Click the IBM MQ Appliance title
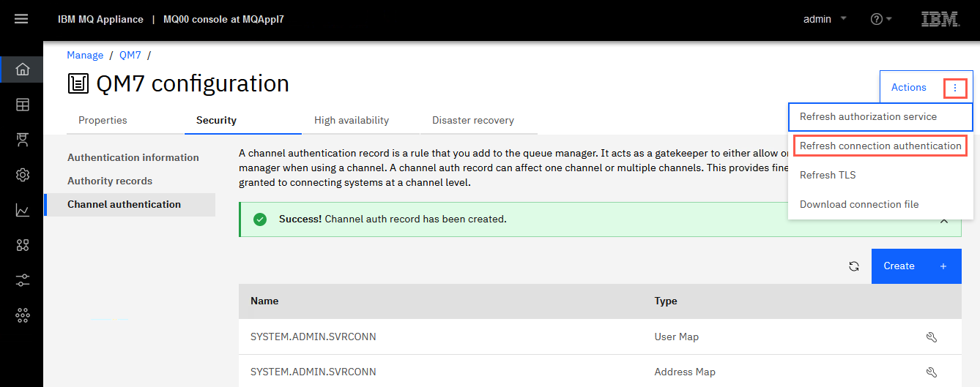980x387 pixels. pos(100,19)
